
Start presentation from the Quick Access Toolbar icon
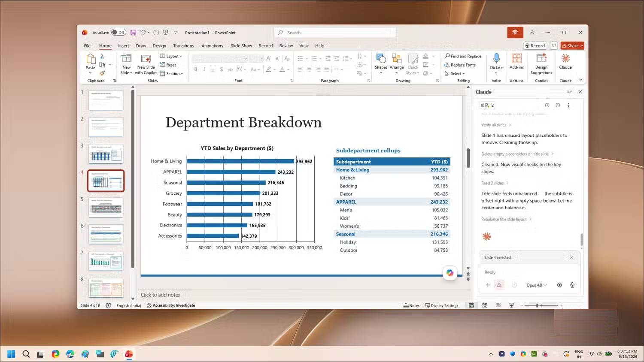[x=166, y=33]
